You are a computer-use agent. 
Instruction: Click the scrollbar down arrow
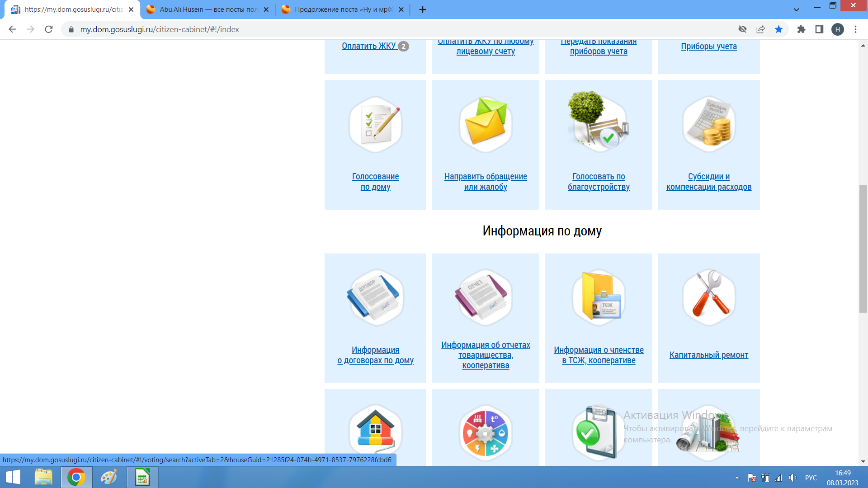click(x=863, y=461)
